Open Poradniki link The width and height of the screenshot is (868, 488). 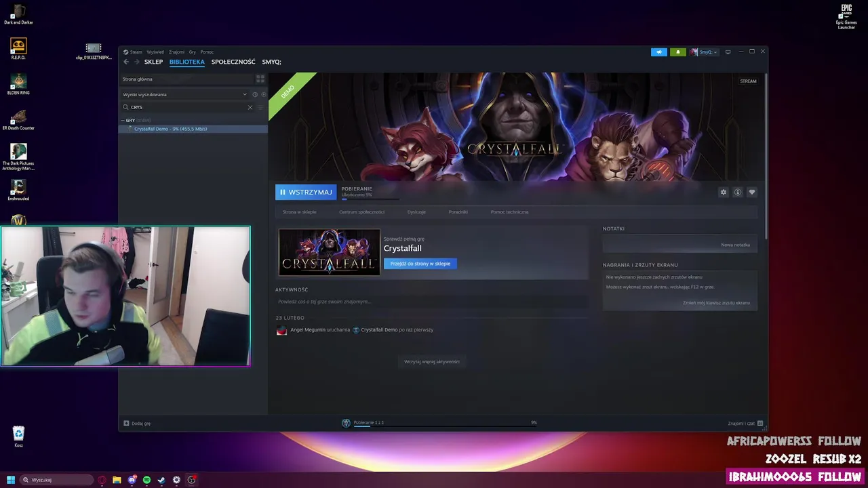pos(458,212)
